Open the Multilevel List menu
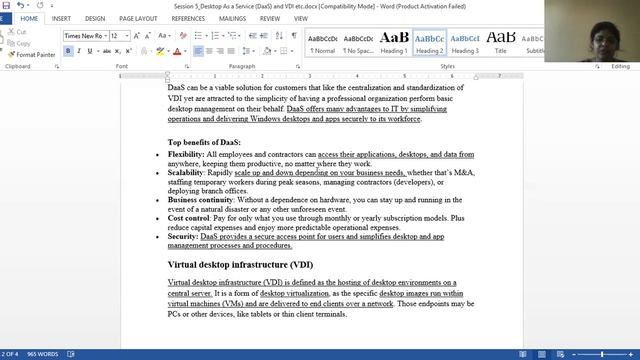 coord(233,36)
